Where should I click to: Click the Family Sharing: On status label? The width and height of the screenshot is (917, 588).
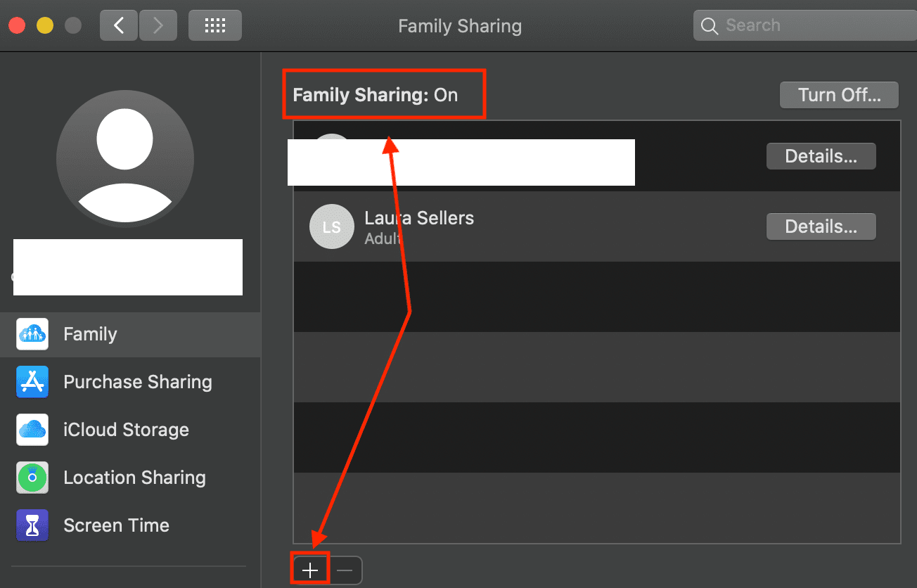point(375,95)
